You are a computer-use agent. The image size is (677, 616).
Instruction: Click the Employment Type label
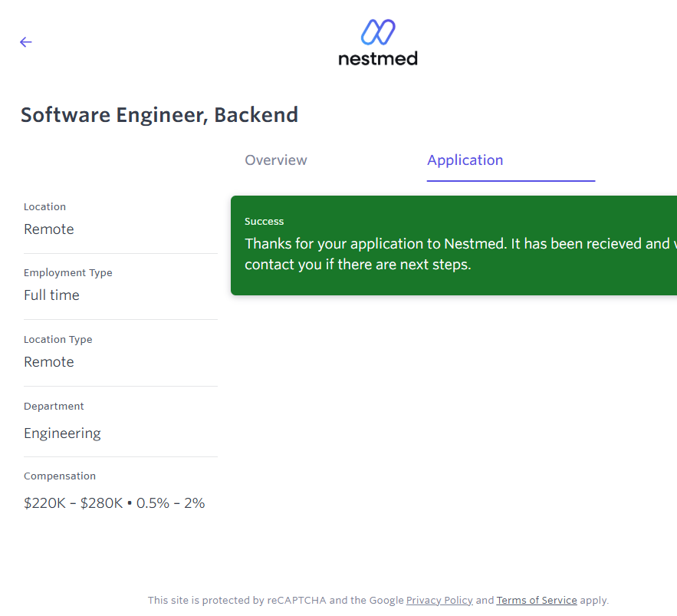67,273
